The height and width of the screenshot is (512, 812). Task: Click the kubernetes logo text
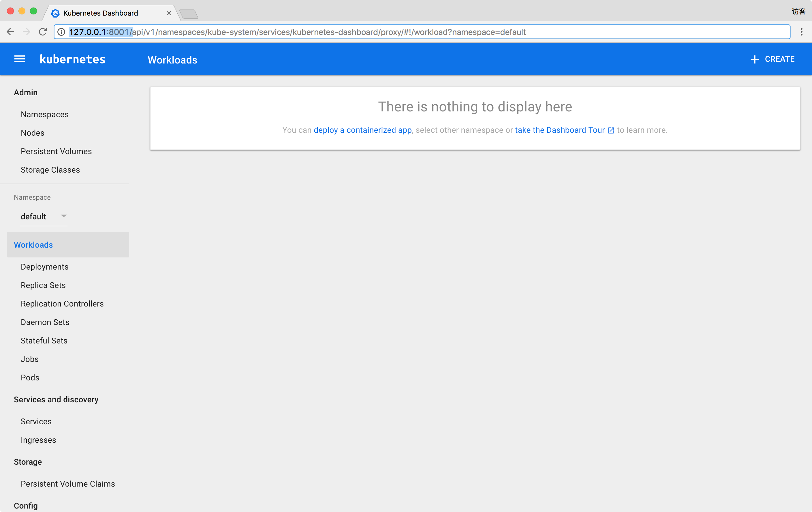point(72,59)
